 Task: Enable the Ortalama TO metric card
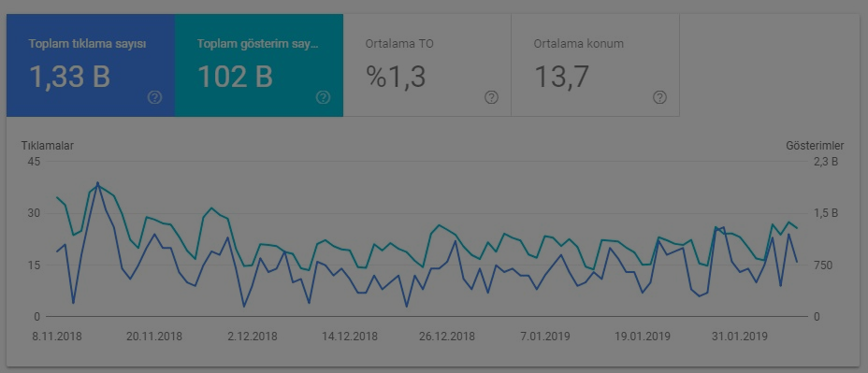tap(427, 65)
